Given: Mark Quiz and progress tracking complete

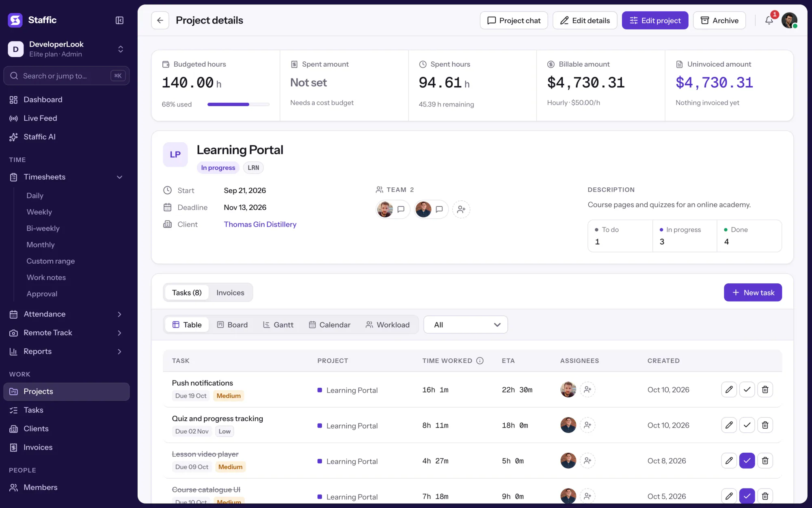Looking at the screenshot, I should pos(747,425).
